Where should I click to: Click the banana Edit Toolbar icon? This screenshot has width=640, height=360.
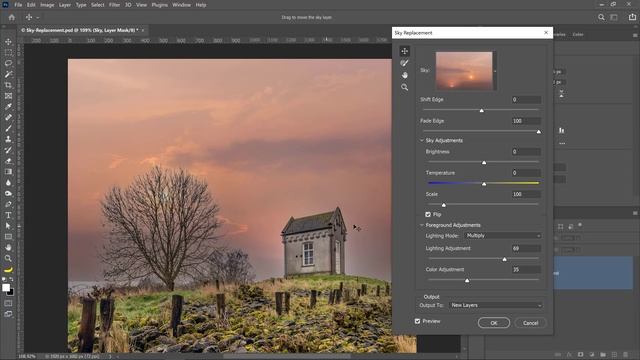click(8, 269)
